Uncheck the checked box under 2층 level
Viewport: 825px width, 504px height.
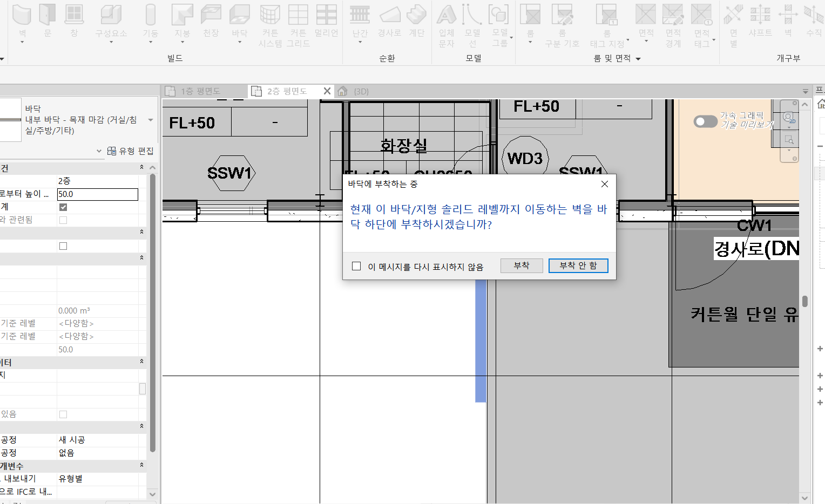[63, 207]
